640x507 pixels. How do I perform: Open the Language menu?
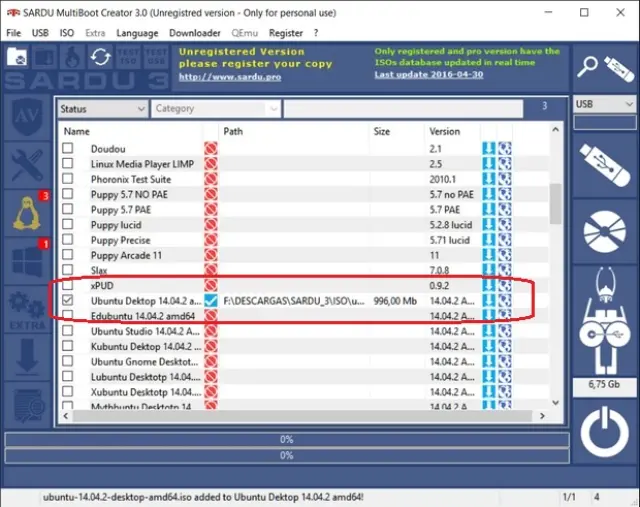(x=137, y=33)
